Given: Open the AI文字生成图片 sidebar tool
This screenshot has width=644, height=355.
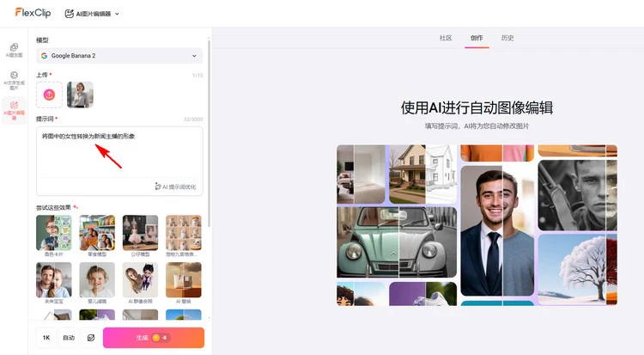Looking at the screenshot, I should click(x=14, y=79).
